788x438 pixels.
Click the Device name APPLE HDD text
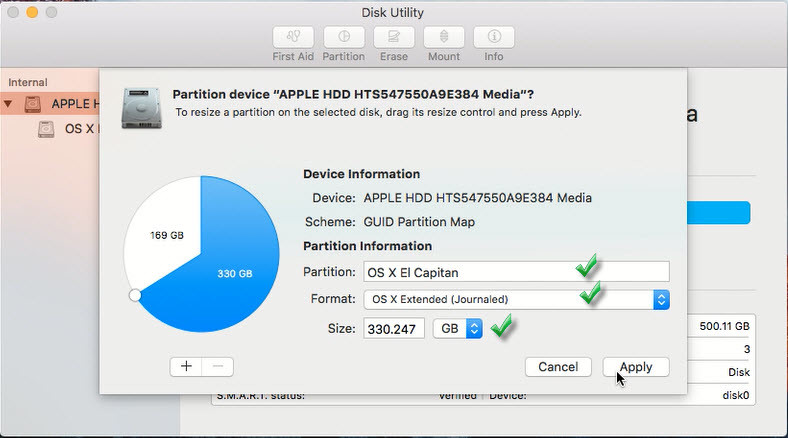pyautogui.click(x=477, y=198)
